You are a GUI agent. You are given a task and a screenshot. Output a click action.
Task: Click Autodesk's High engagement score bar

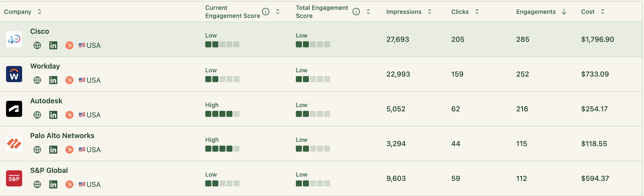222,114
